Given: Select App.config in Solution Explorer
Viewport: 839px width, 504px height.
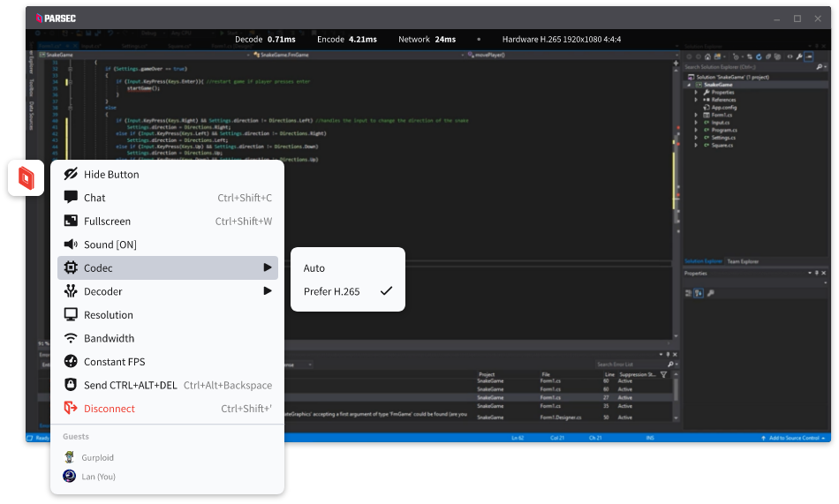Looking at the screenshot, I should [723, 107].
